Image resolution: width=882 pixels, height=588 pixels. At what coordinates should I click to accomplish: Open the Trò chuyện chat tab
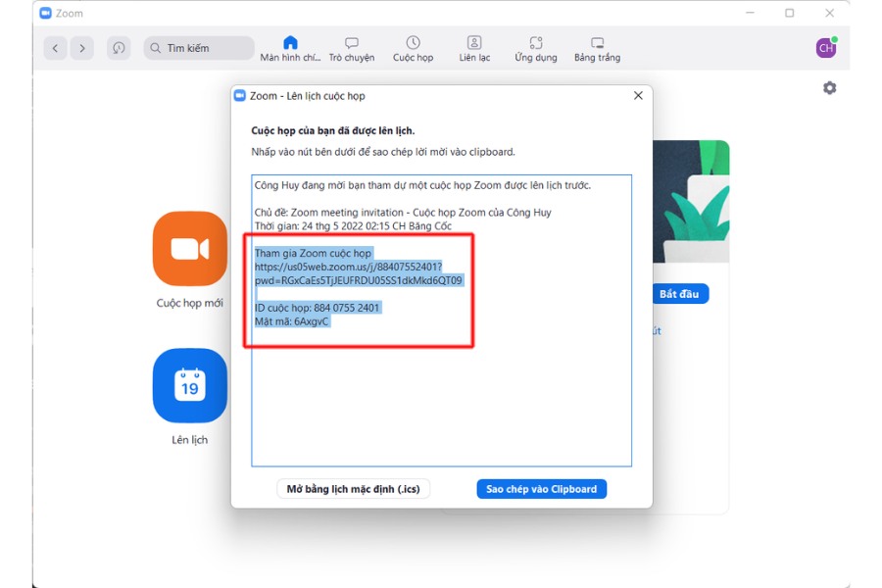tap(352, 48)
